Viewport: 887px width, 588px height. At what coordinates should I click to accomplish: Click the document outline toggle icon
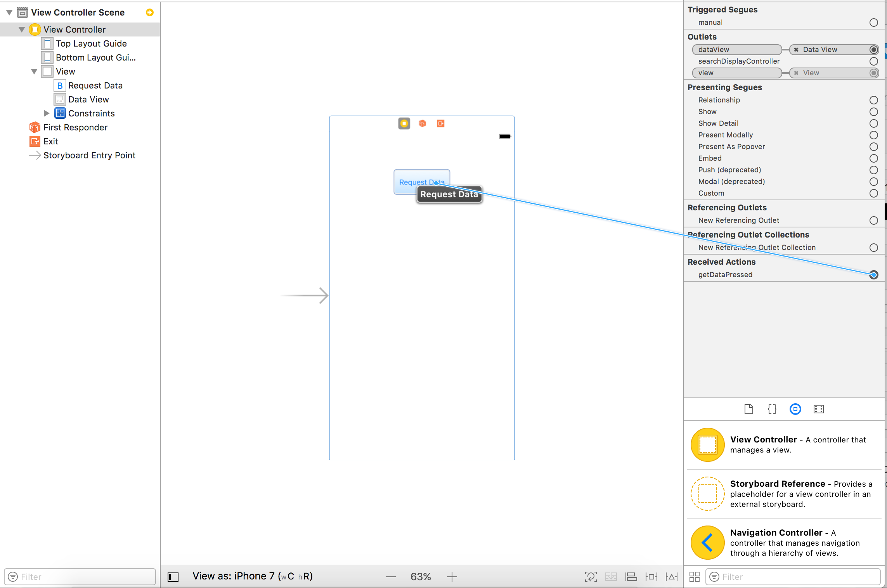point(173,577)
